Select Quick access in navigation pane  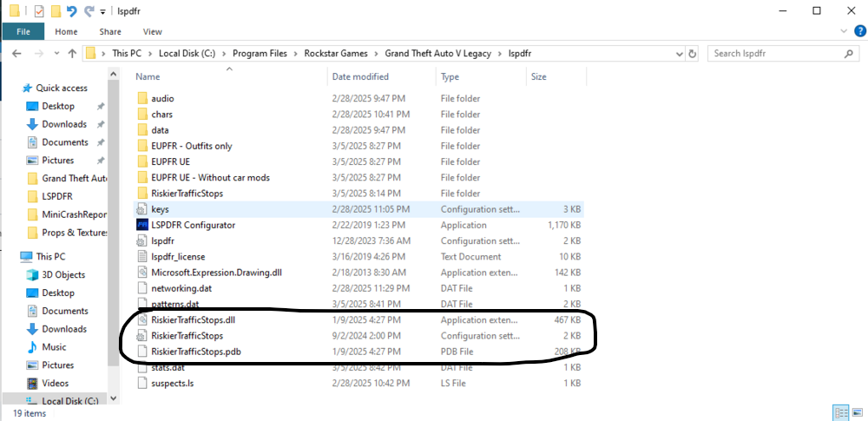(62, 88)
